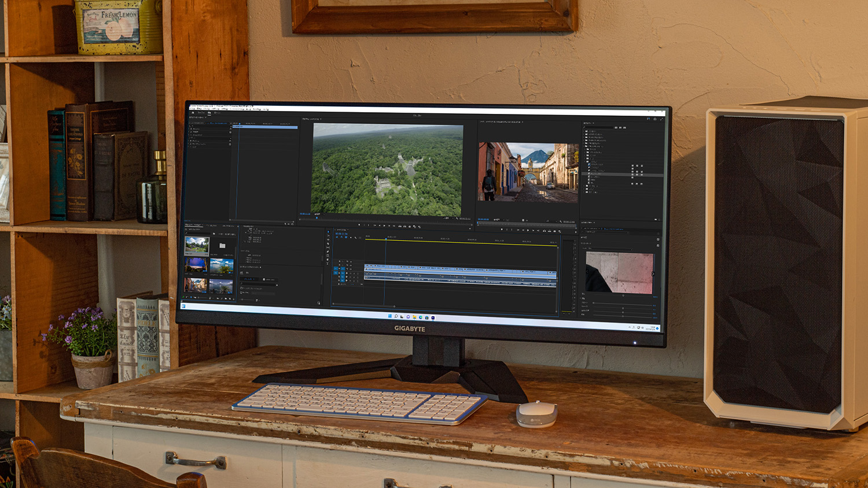Open File Explorer from the taskbar
Screen dimensions: 868x488
click(x=414, y=317)
